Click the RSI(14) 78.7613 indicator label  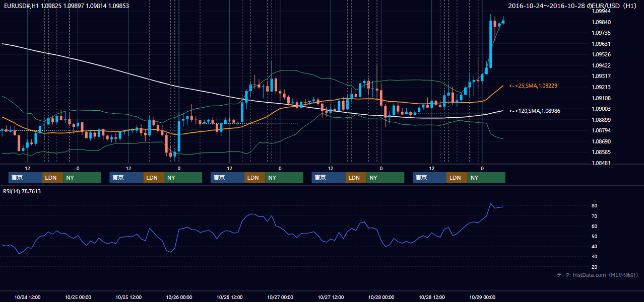click(22, 191)
